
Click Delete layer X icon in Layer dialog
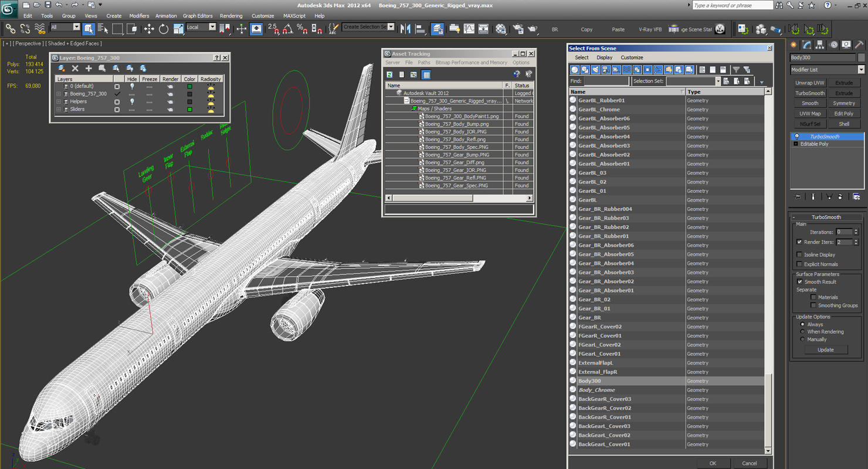pos(75,69)
